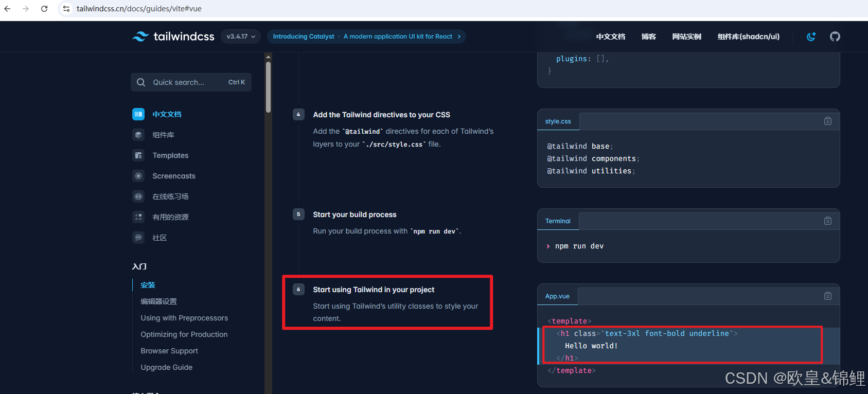Screen dimensions: 868x394
Task: Open the 组件库 sidebar link
Action: coord(163,135)
